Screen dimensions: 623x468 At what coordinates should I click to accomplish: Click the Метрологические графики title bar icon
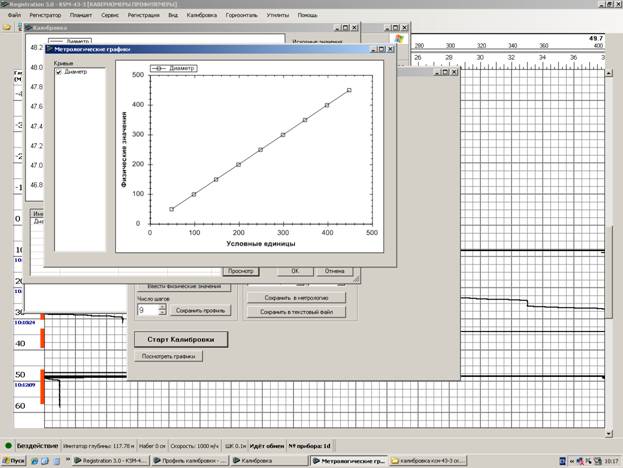[x=50, y=49]
